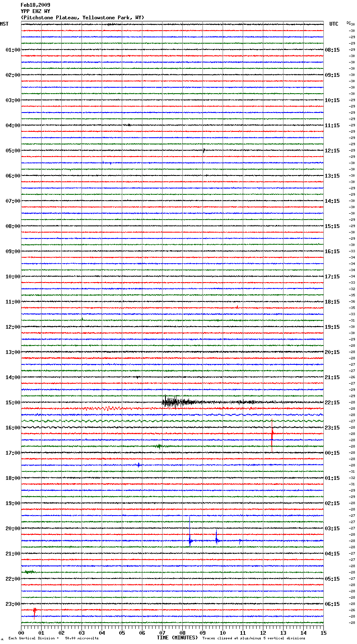Click the 01:00 MST time label
The width and height of the screenshot is (357, 644).
(13, 50)
